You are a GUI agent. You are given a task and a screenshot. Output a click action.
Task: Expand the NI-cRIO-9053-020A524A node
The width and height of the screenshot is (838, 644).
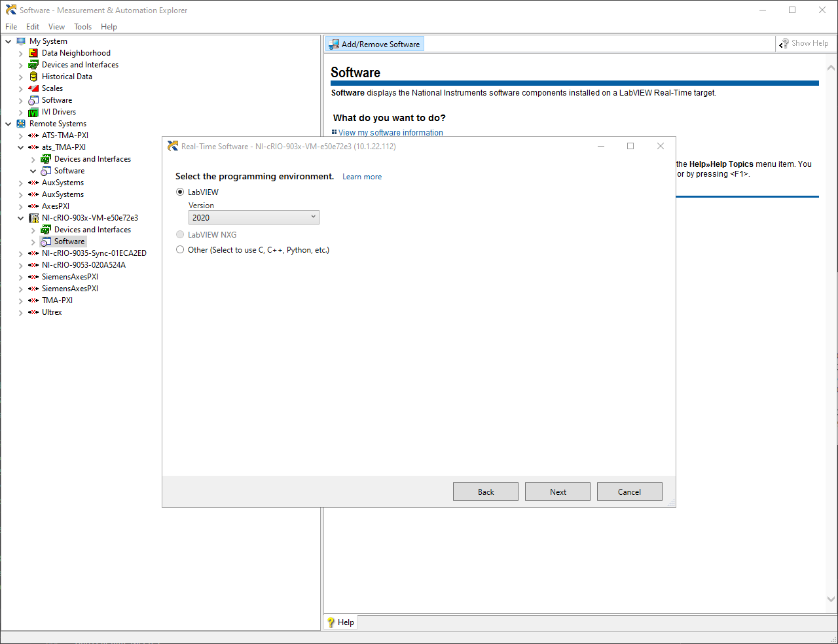(x=21, y=265)
